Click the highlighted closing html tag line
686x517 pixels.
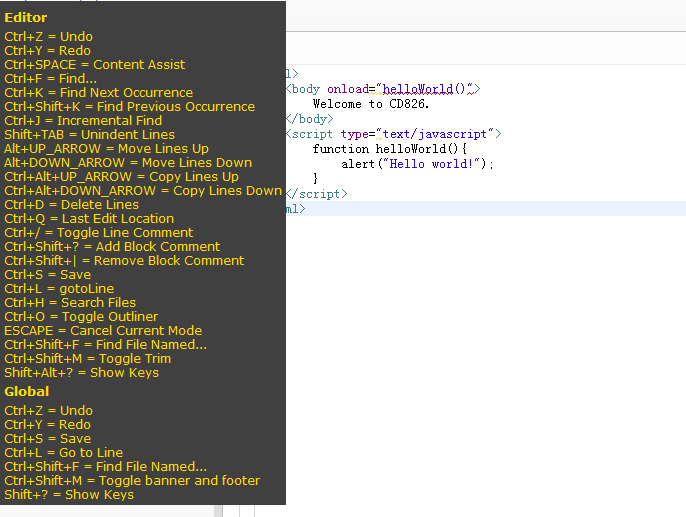(486, 209)
